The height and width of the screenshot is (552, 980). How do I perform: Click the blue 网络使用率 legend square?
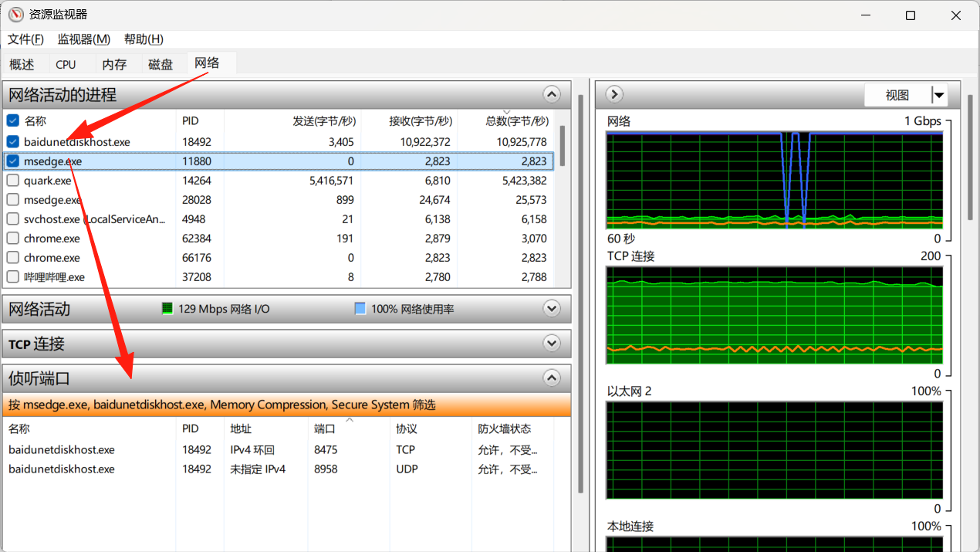click(x=360, y=309)
